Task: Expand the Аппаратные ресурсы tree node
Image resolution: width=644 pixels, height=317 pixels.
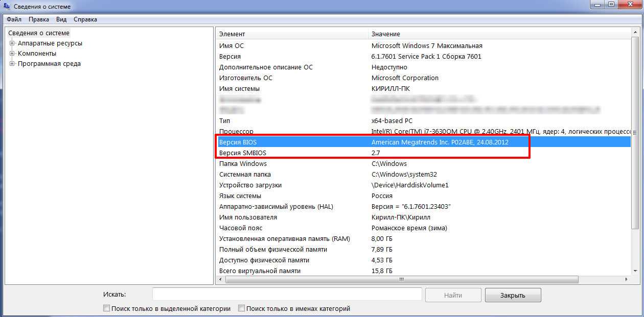Action: pyautogui.click(x=12, y=43)
